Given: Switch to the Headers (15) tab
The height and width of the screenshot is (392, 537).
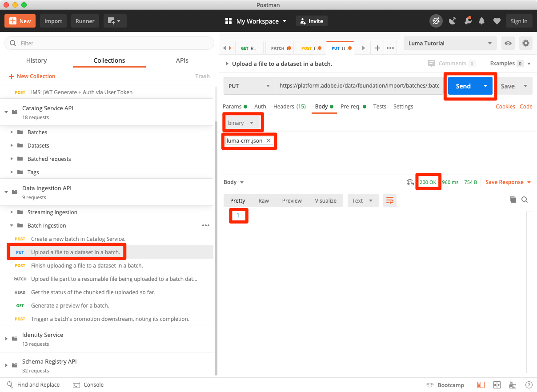Looking at the screenshot, I should pyautogui.click(x=289, y=106).
